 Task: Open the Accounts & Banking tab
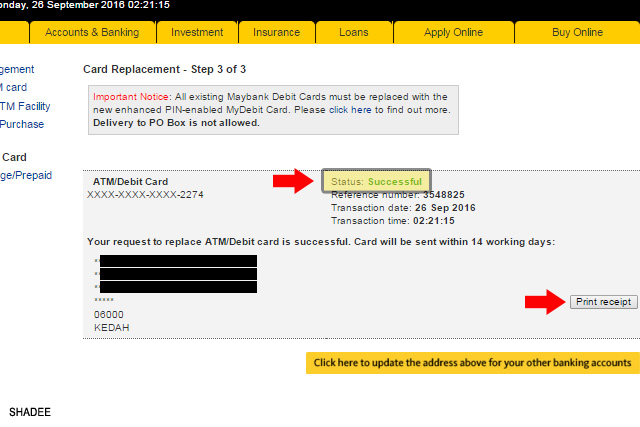click(x=92, y=32)
